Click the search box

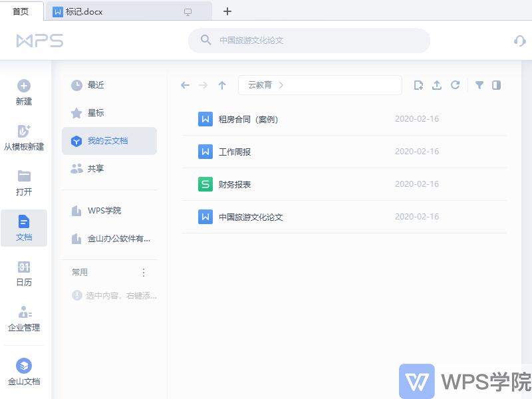click(309, 41)
